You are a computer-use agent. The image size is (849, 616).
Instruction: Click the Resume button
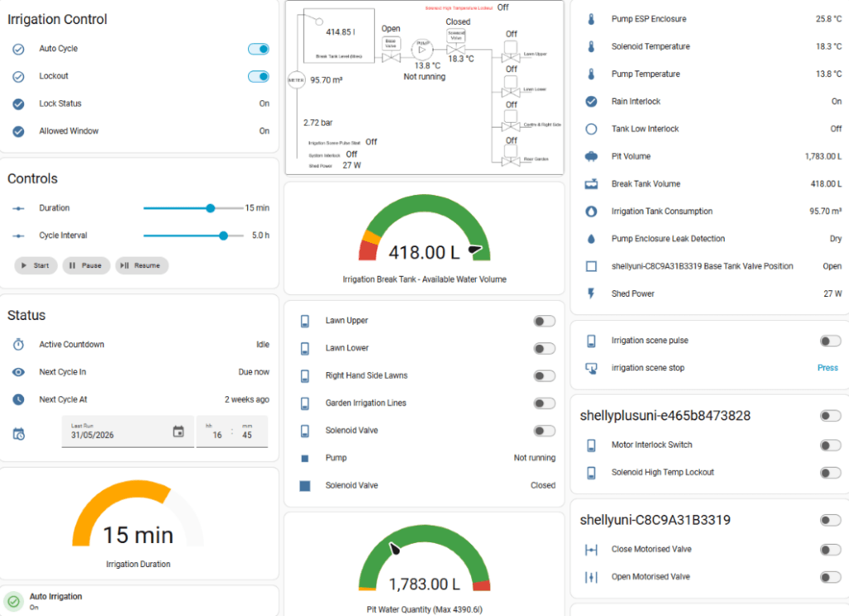[x=142, y=265]
